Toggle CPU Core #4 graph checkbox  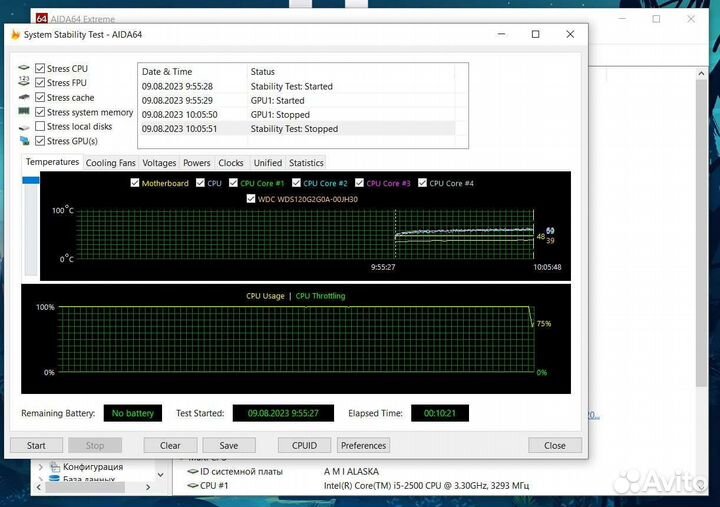click(422, 183)
